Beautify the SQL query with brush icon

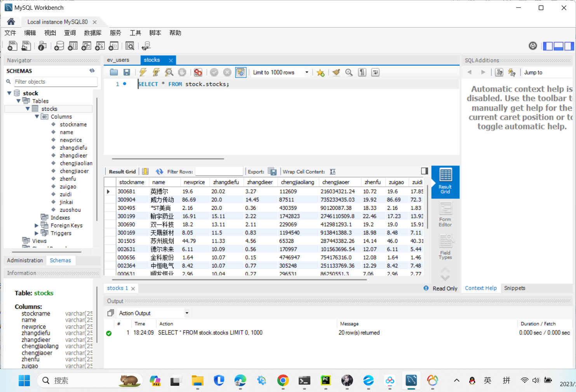tap(336, 72)
